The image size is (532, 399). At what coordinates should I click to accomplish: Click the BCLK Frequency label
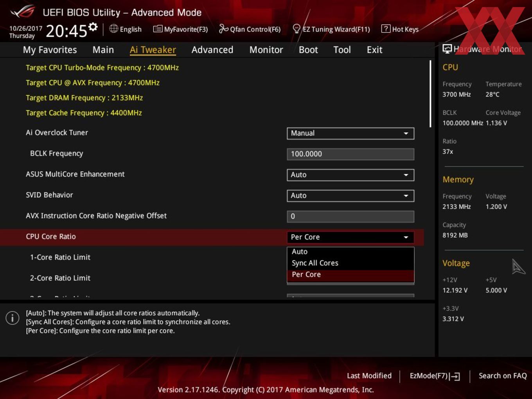click(x=57, y=153)
